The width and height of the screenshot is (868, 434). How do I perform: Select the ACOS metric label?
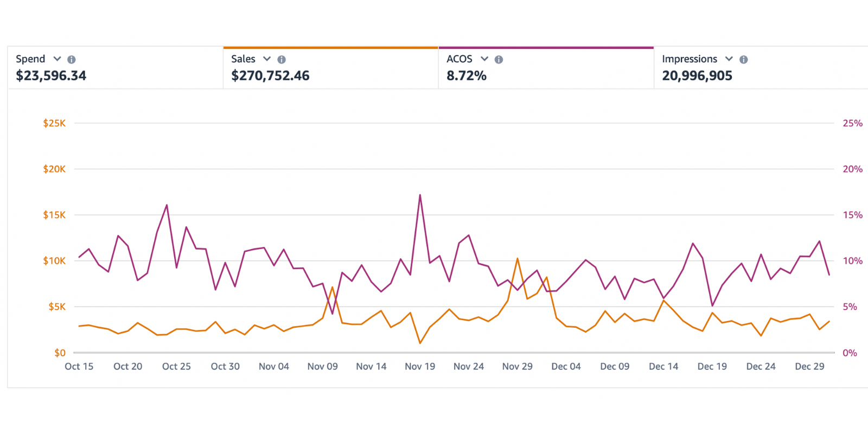click(459, 59)
